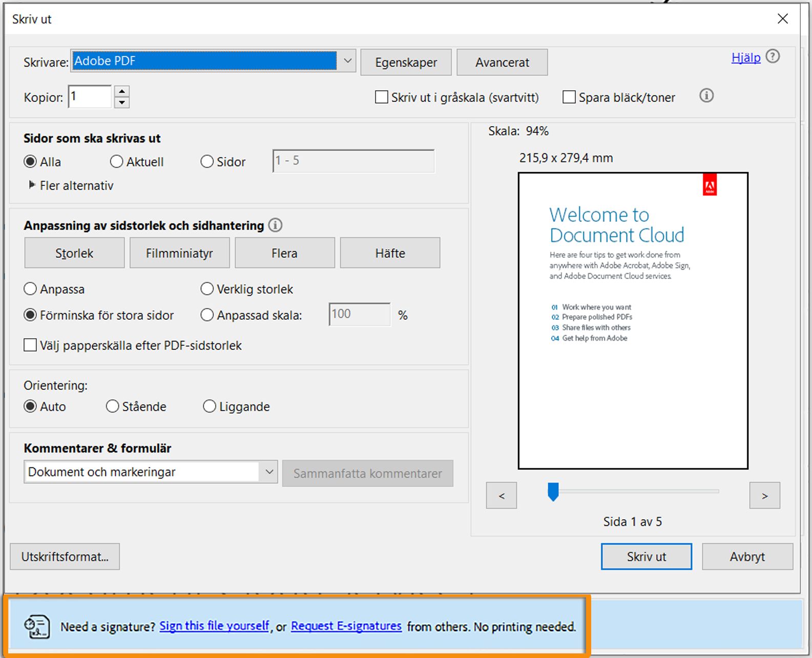Viewport: 812px width, 658px height.
Task: Select the Sidor range radio button
Action: pyautogui.click(x=207, y=162)
